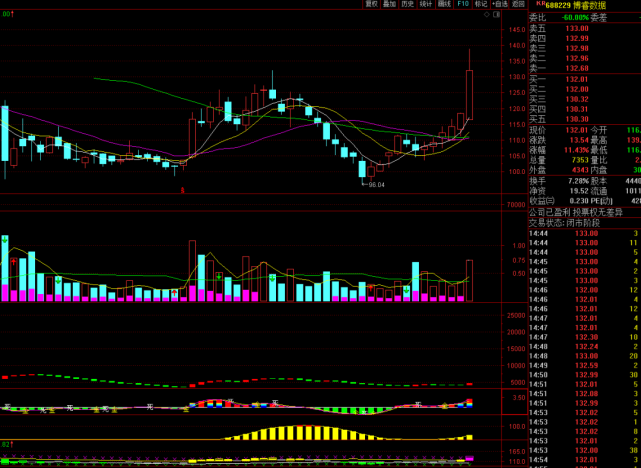This screenshot has width=641, height=468.
Task: Open the 统计 statistics tool
Action: coord(426,4)
